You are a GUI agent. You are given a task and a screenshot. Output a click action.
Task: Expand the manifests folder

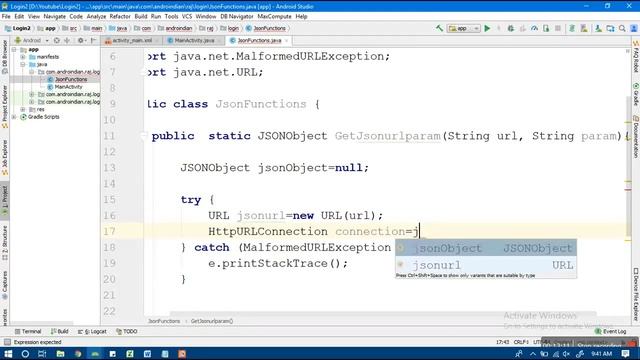pos(23,57)
